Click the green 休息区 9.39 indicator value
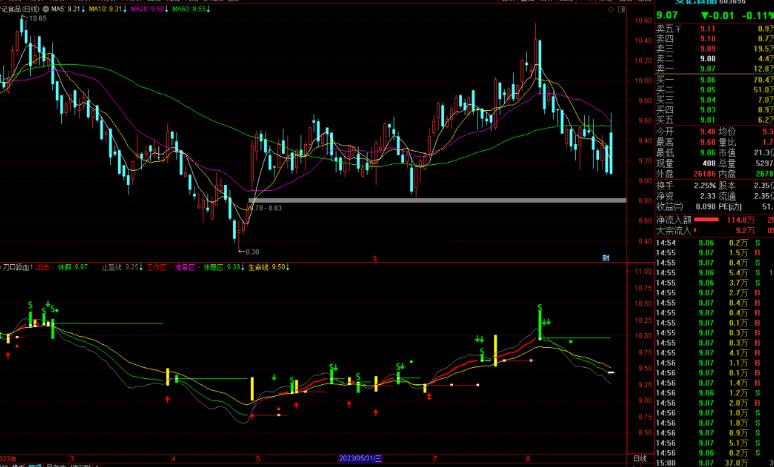This screenshot has width=774, height=467. click(x=224, y=268)
